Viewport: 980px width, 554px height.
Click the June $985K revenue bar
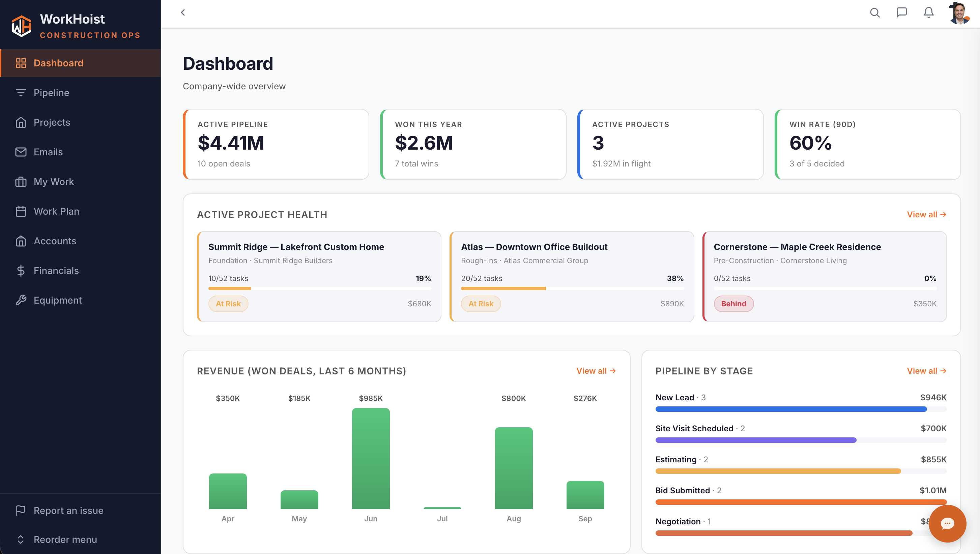coord(371,459)
